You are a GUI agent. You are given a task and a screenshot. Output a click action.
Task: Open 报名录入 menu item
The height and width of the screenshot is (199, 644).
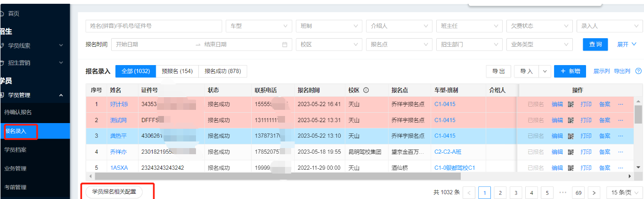pos(35,131)
